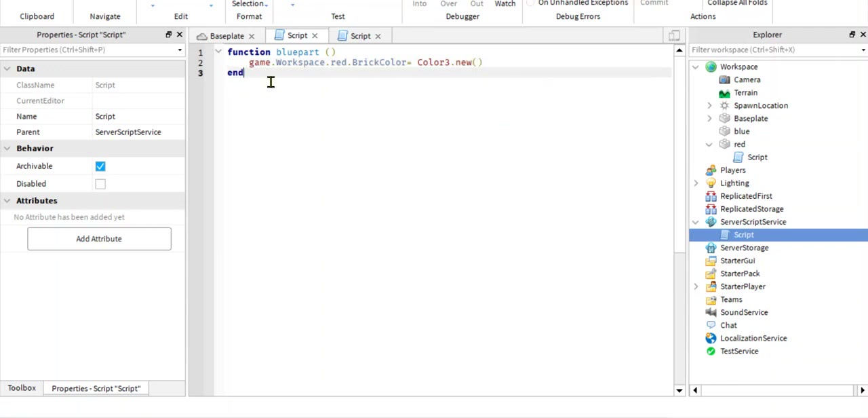Collapse the ServerScriptService node
This screenshot has height=418, width=868.
[696, 222]
